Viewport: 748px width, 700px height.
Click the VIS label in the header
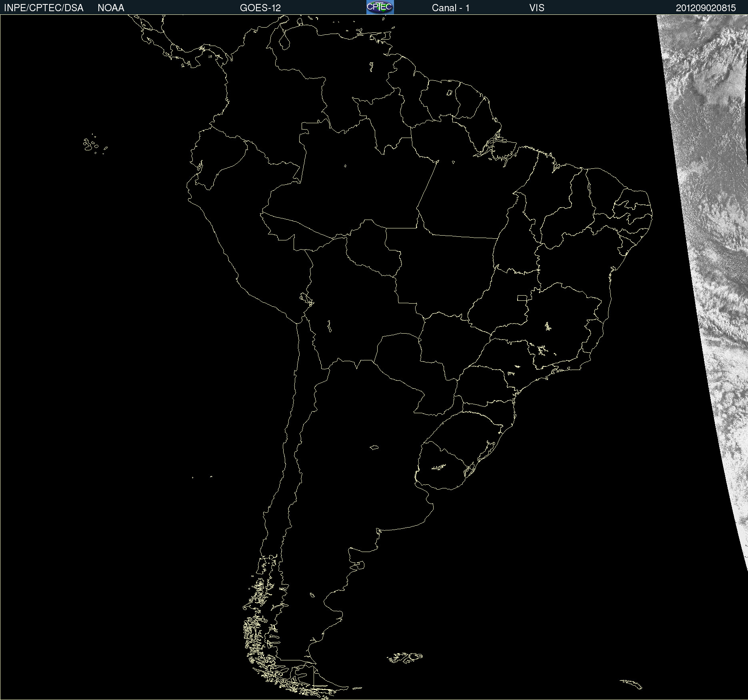[x=537, y=8]
